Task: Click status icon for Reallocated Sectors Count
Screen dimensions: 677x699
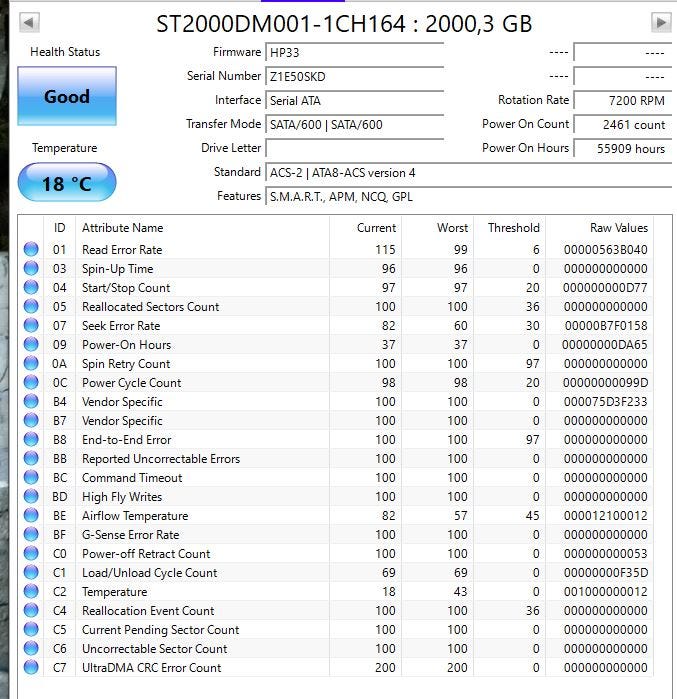Action: 31,306
